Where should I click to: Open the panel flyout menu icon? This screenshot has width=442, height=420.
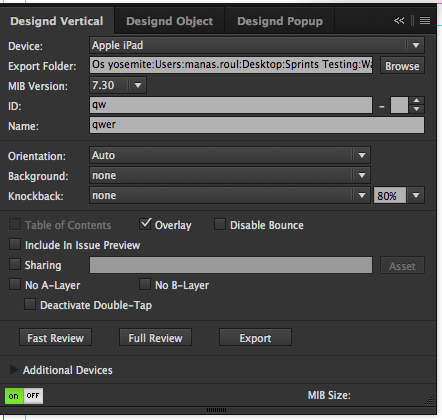pos(425,21)
